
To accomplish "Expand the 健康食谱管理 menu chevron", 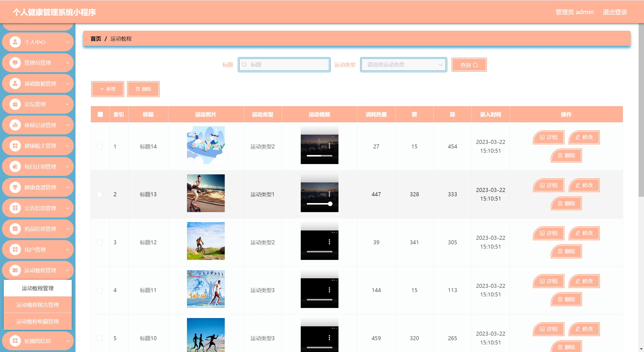I will click(x=67, y=187).
